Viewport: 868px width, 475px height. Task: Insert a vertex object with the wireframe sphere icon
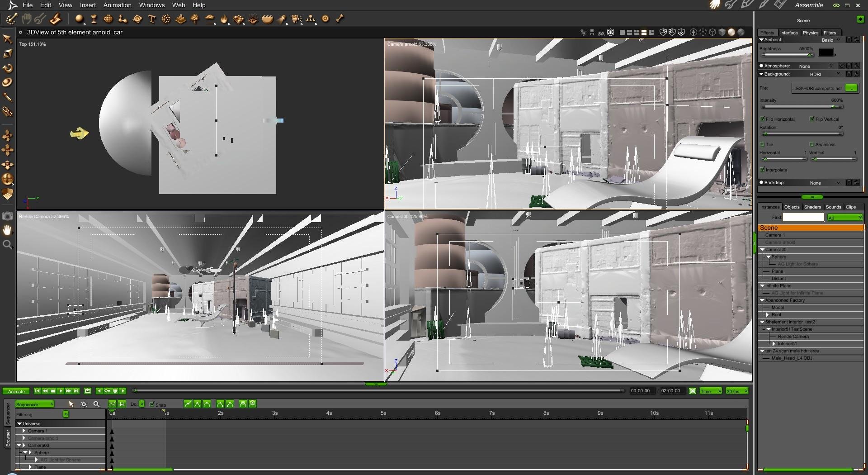point(108,19)
